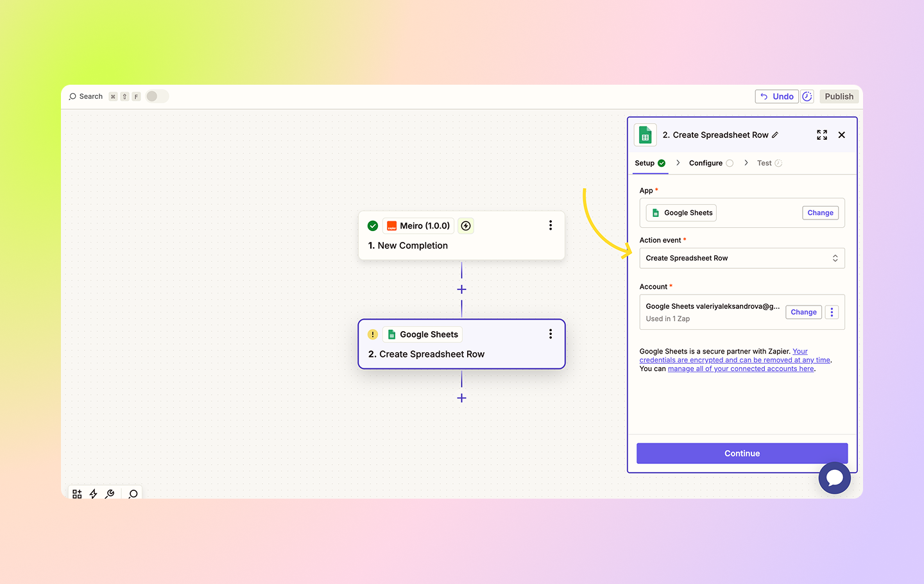Viewport: 924px width, 584px height.
Task: Open version history clock icon
Action: [807, 96]
